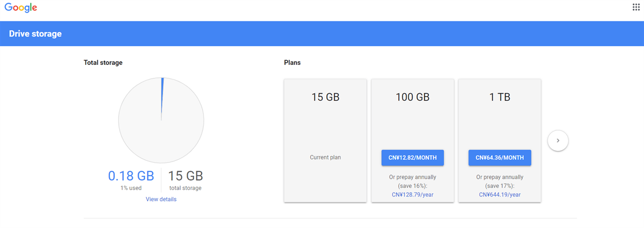Click the 1% used label
The image size is (644, 228).
(131, 188)
